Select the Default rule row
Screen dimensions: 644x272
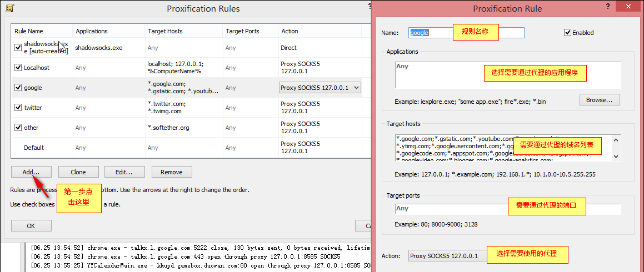tap(187, 148)
